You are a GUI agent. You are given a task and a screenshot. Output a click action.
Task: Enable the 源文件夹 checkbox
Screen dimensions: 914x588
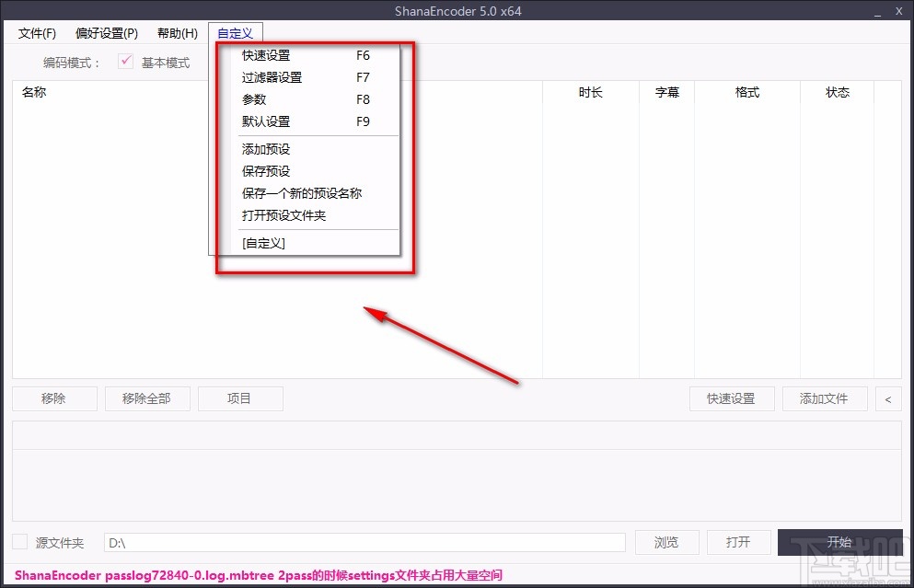point(20,542)
